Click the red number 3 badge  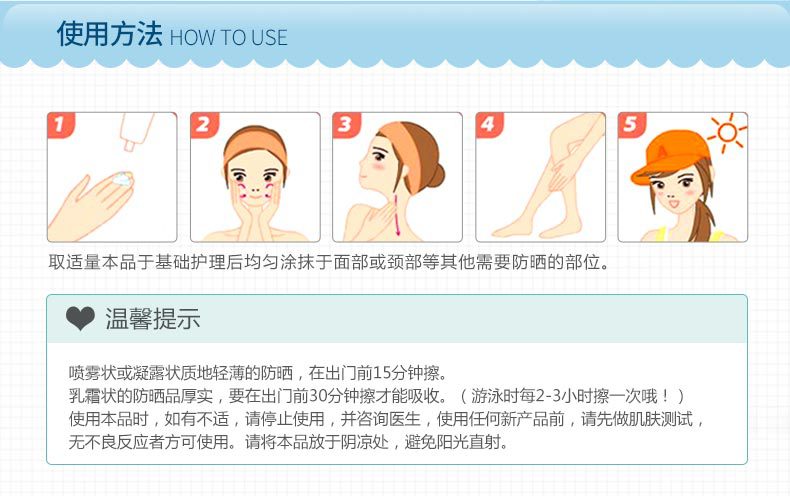pos(346,125)
